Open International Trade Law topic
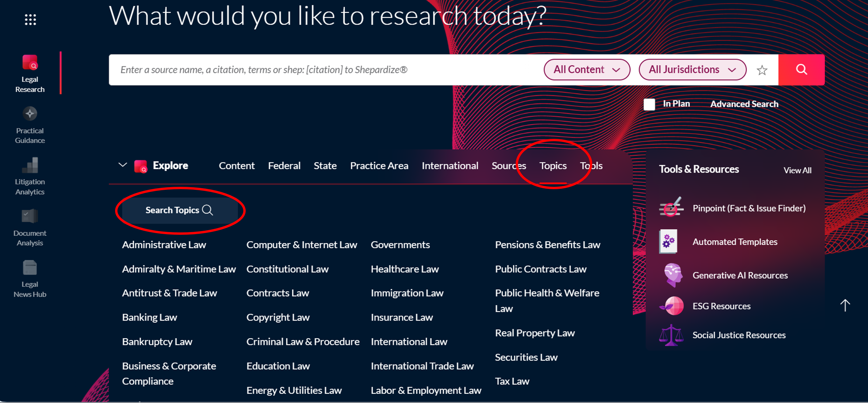The height and width of the screenshot is (403, 868). click(x=422, y=366)
